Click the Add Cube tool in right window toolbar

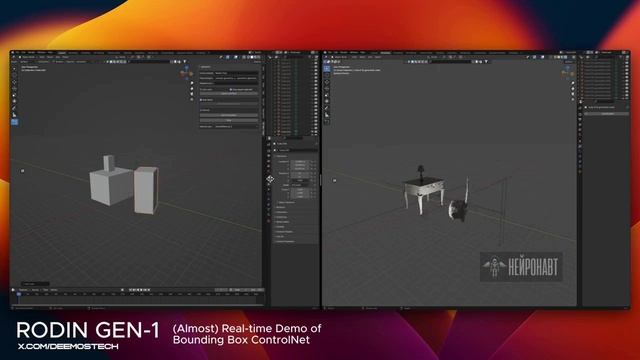point(327,122)
